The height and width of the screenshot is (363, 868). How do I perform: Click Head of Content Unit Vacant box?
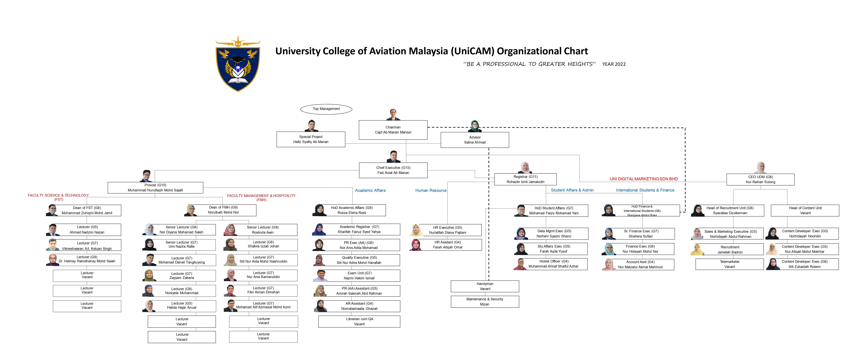(805, 210)
